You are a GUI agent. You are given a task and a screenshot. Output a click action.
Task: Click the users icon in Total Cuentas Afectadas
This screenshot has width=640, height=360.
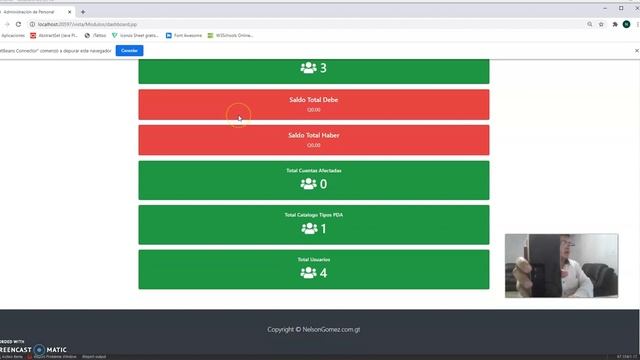tap(309, 184)
